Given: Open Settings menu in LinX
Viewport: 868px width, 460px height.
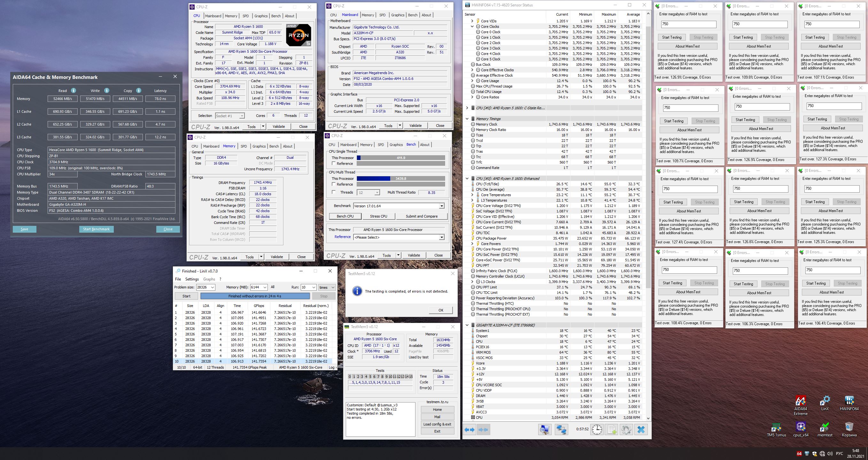Looking at the screenshot, I should 192,279.
